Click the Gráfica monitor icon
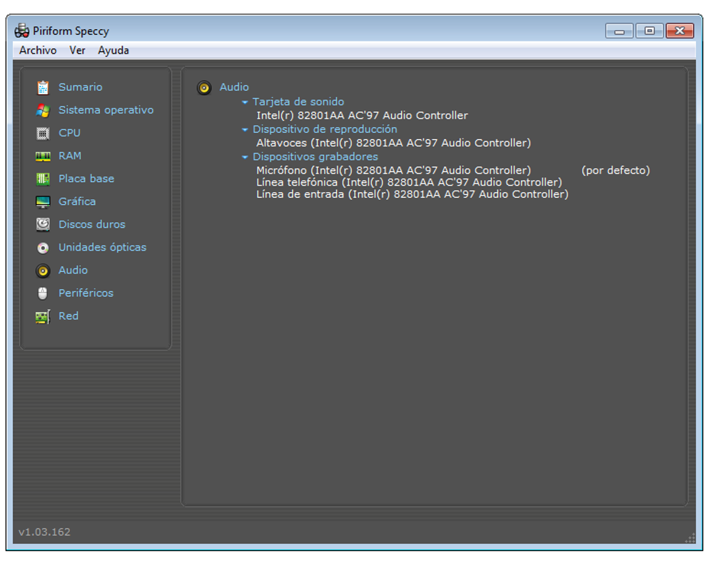 [43, 202]
